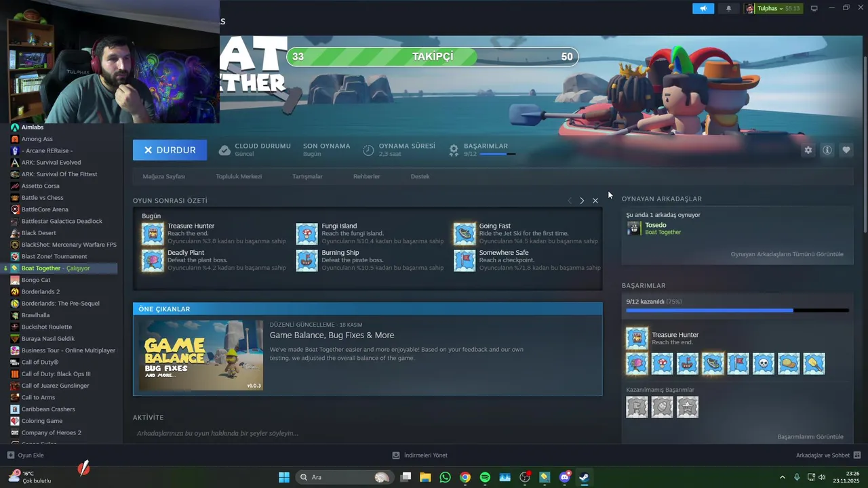Close the Oyun Sonrası Özeti panel
This screenshot has height=488, width=868.
tap(595, 201)
